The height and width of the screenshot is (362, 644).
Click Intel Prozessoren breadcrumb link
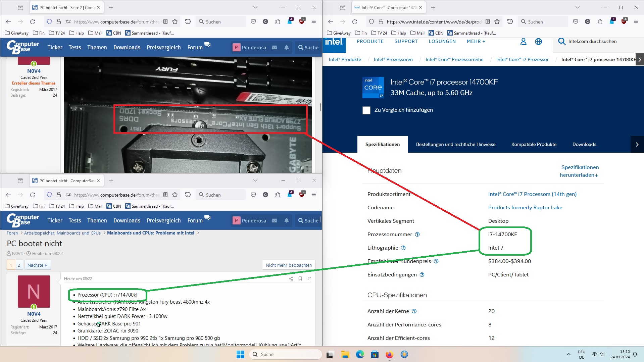[x=393, y=60]
